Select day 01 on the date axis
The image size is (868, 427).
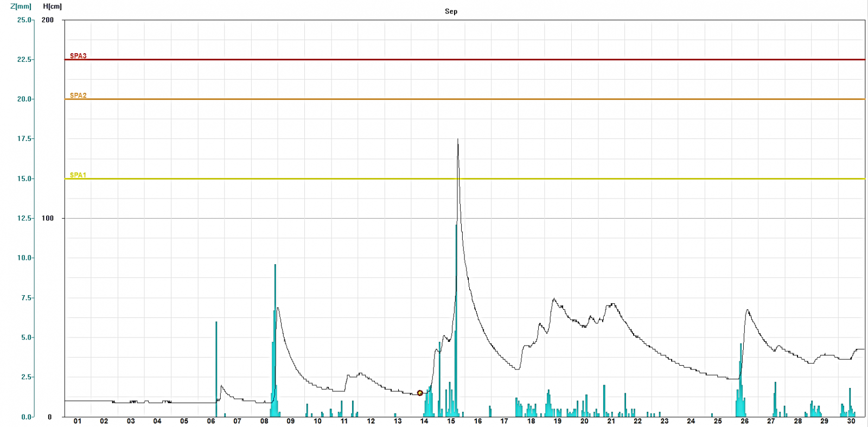tap(78, 421)
